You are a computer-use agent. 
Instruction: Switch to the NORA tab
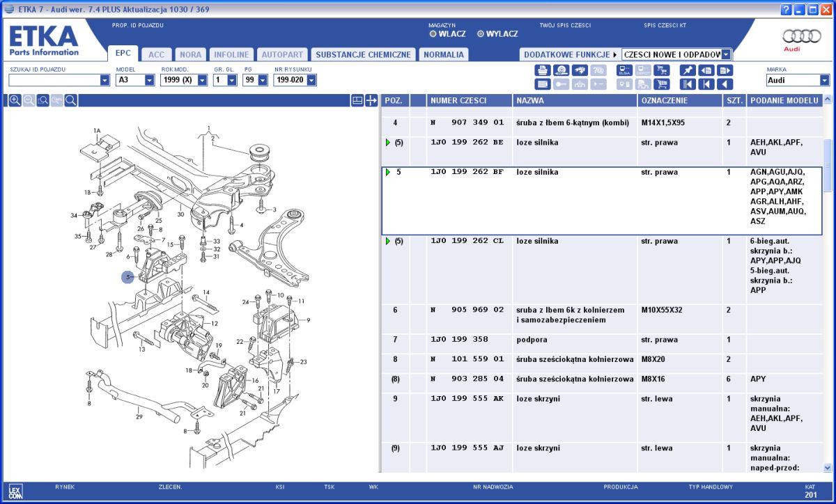point(190,54)
